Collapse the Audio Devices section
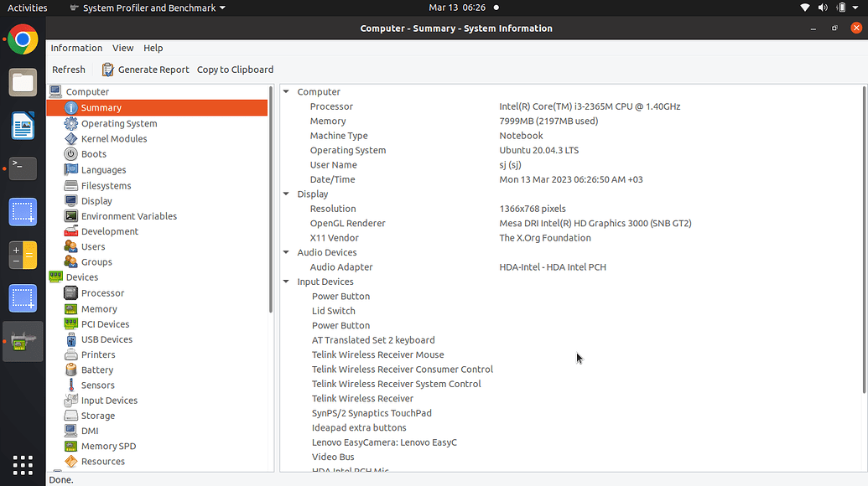The height and width of the screenshot is (486, 868). click(x=285, y=252)
